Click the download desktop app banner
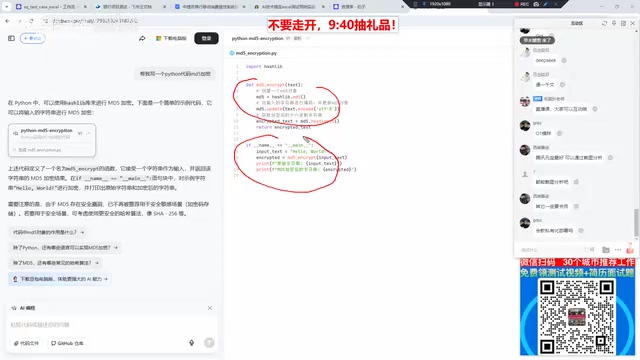Screen dimensions: 640x360 [60, 279]
